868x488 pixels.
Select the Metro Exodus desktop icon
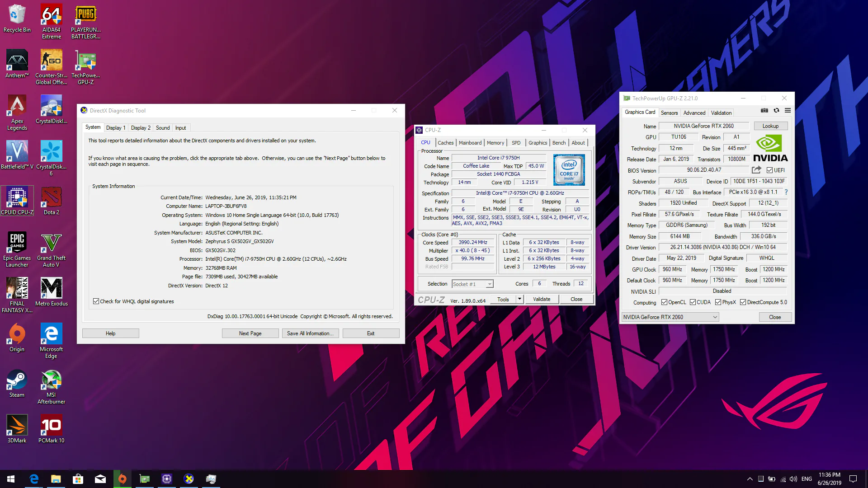point(51,292)
